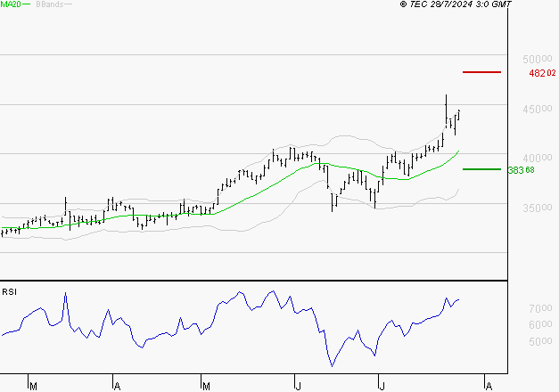559x392 pixels.
Task: Click the 350 price axis label
Action: [538, 208]
